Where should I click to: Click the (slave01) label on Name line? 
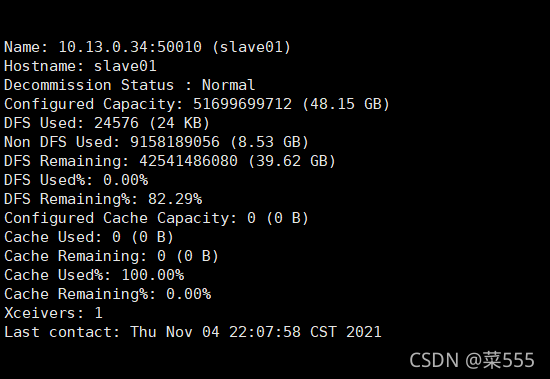tap(251, 47)
